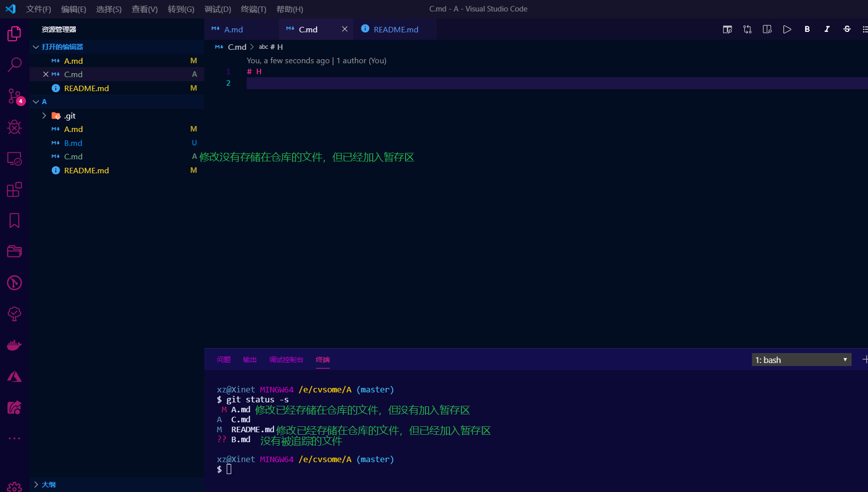Open the tree-shaped icon view in activity bar

pos(14,314)
